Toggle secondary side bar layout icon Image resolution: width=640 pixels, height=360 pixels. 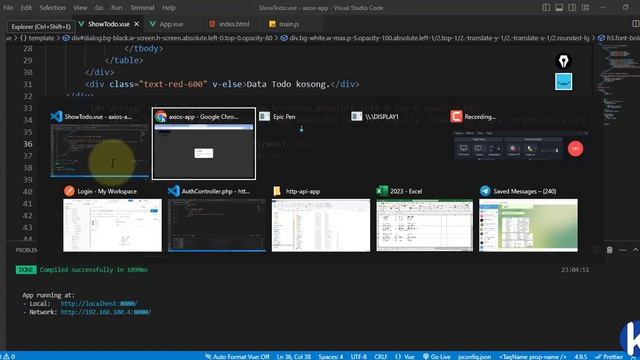pos(572,7)
